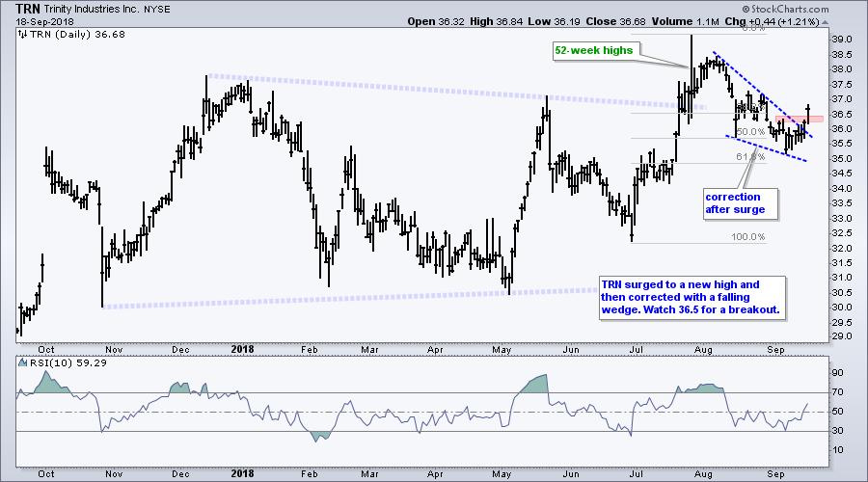Click the TRN surged to a new high note
This screenshot has height=482, width=868.
tap(692, 298)
